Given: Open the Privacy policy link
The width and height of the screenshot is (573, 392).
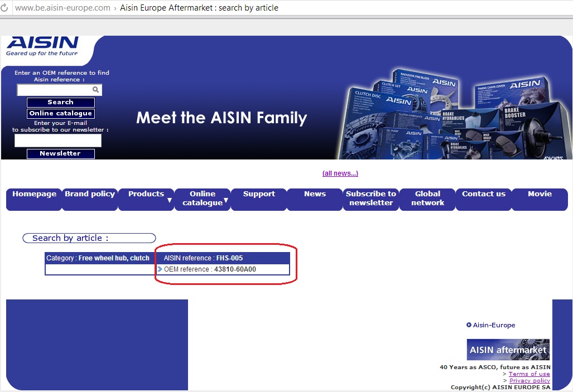Looking at the screenshot, I should pos(529,381).
